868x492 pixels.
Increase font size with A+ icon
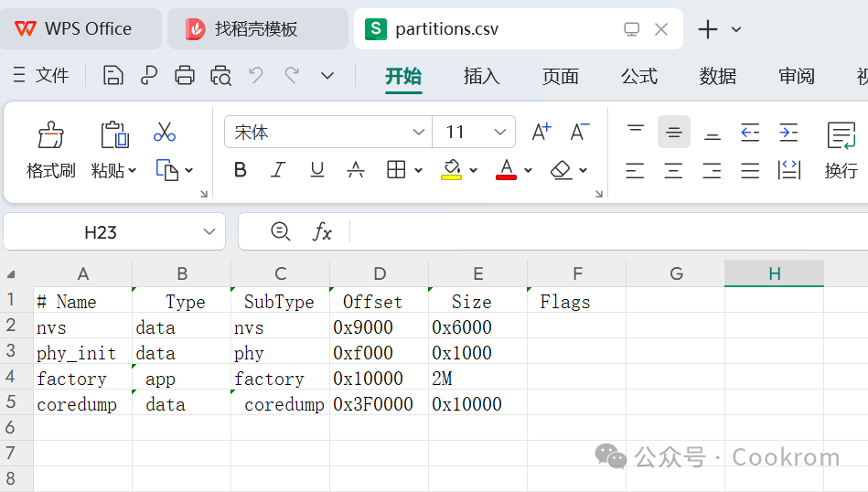click(541, 132)
